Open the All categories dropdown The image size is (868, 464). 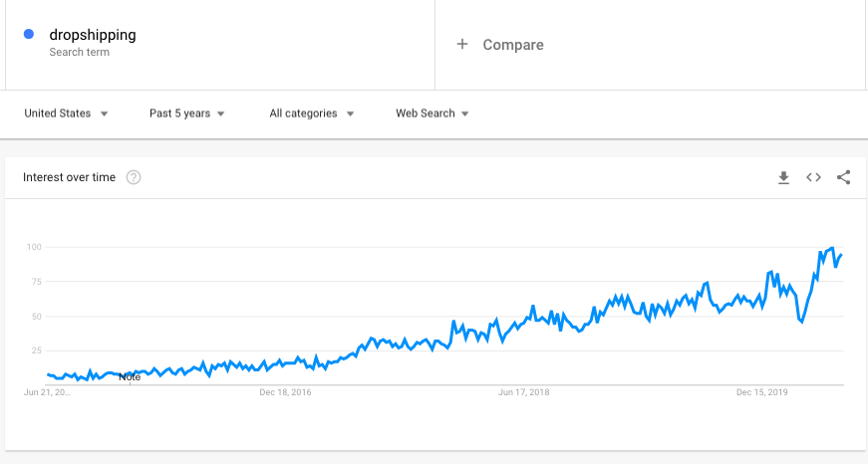(312, 114)
